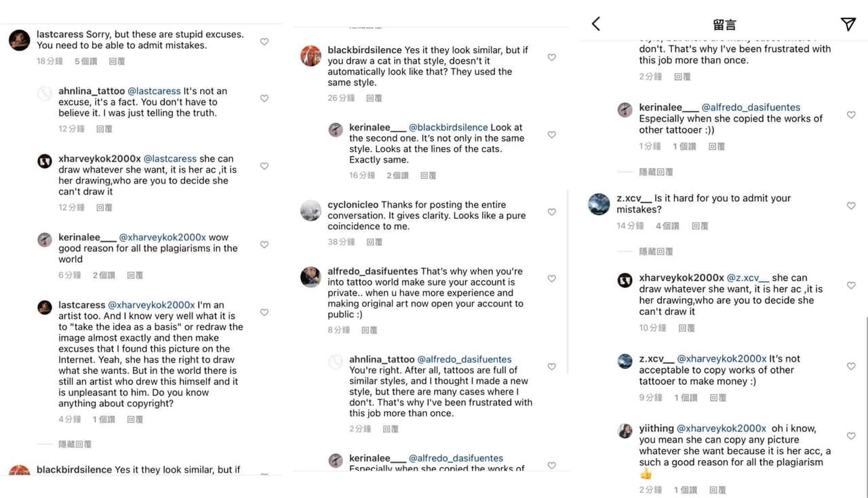
Task: Open lastcaress profile picture at top
Action: click(x=19, y=40)
